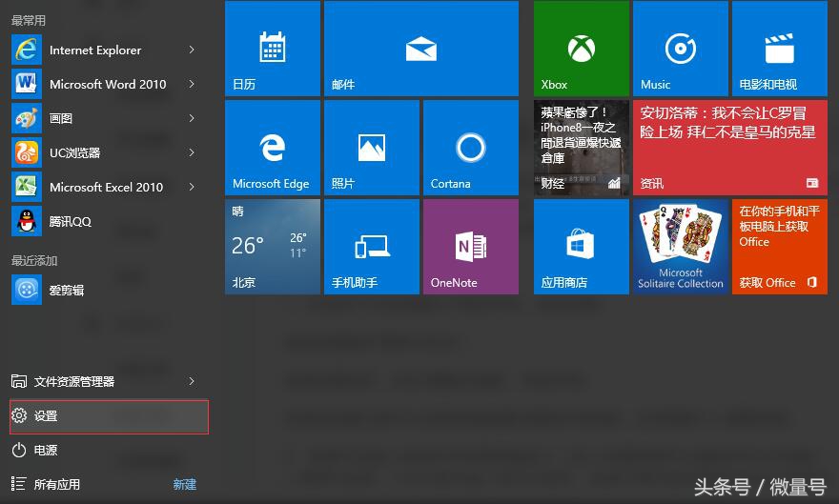Open the 日历 calendar tile
Image resolution: width=839 pixels, height=504 pixels.
(x=273, y=48)
